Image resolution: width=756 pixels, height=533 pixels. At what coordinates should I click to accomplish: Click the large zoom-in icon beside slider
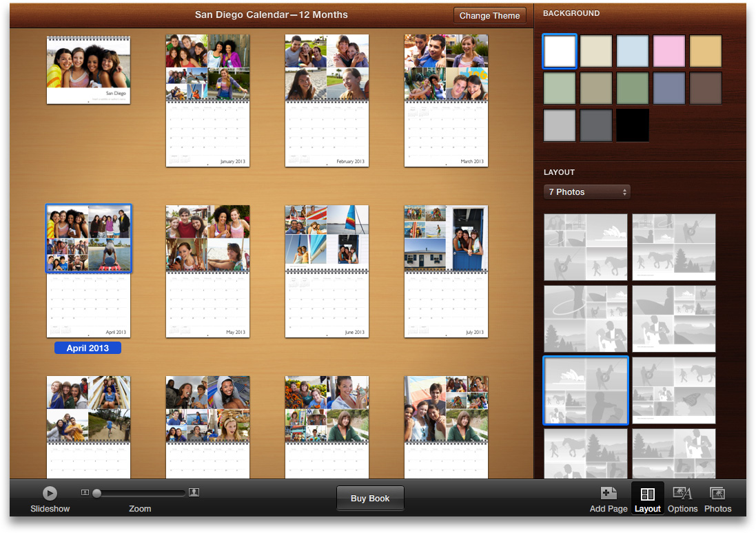click(194, 492)
